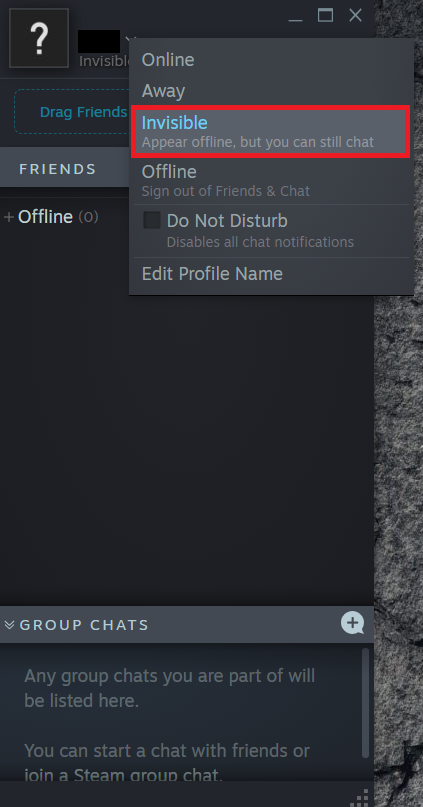
Task: Set status to Away
Action: coord(271,91)
